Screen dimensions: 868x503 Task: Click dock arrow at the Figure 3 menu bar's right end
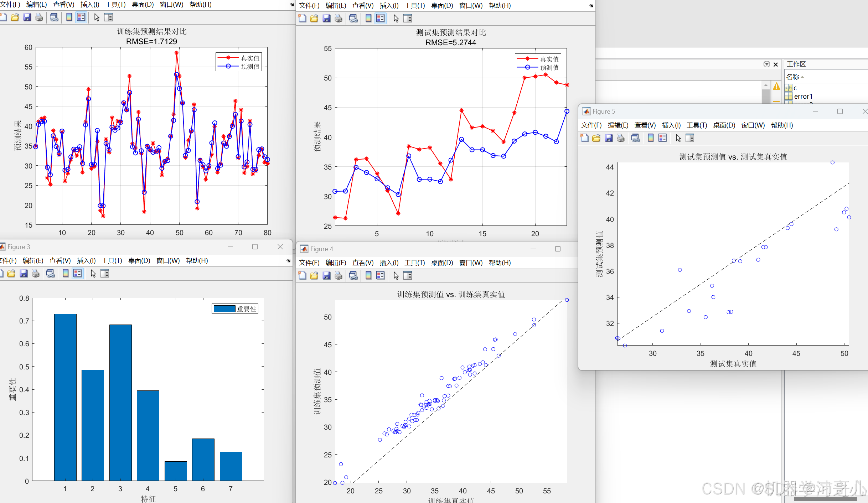tap(288, 261)
